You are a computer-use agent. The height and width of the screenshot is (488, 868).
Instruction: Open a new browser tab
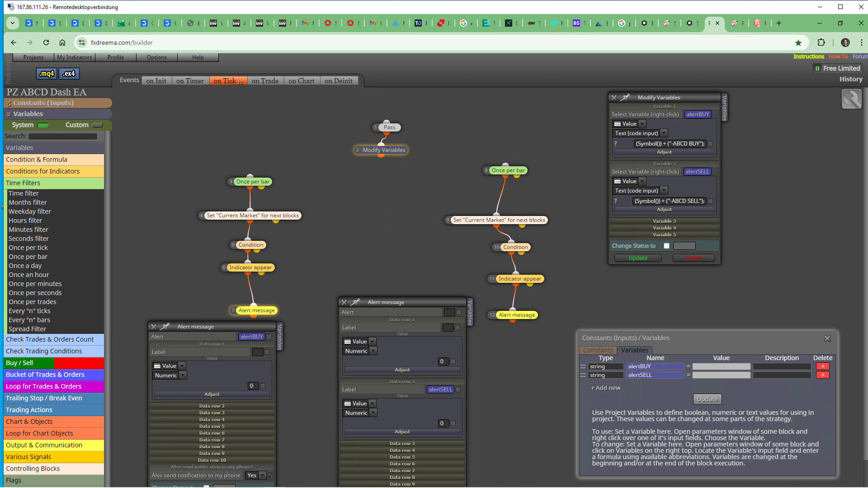tap(779, 23)
